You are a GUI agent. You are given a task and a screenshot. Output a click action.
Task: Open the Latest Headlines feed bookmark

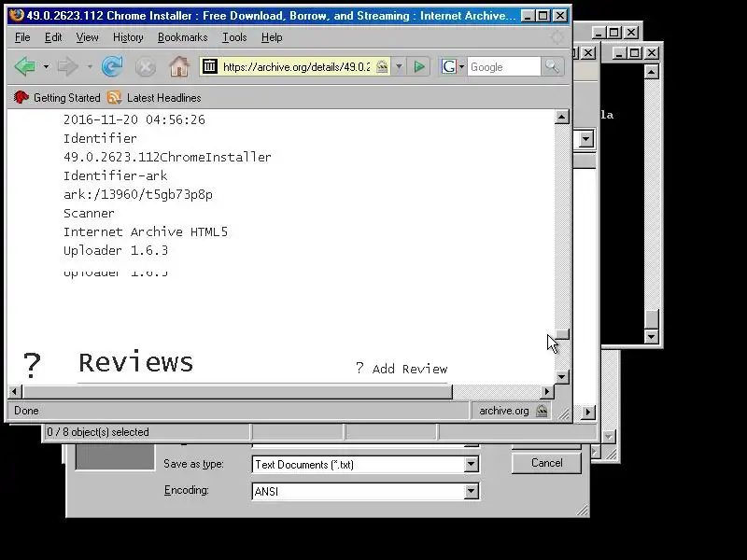pos(154,98)
